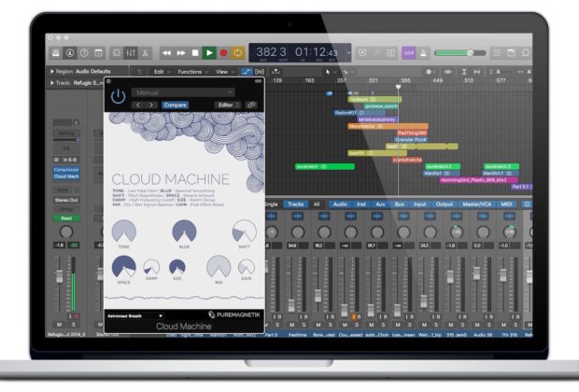Toggle the Bus channel filter button

point(399,204)
